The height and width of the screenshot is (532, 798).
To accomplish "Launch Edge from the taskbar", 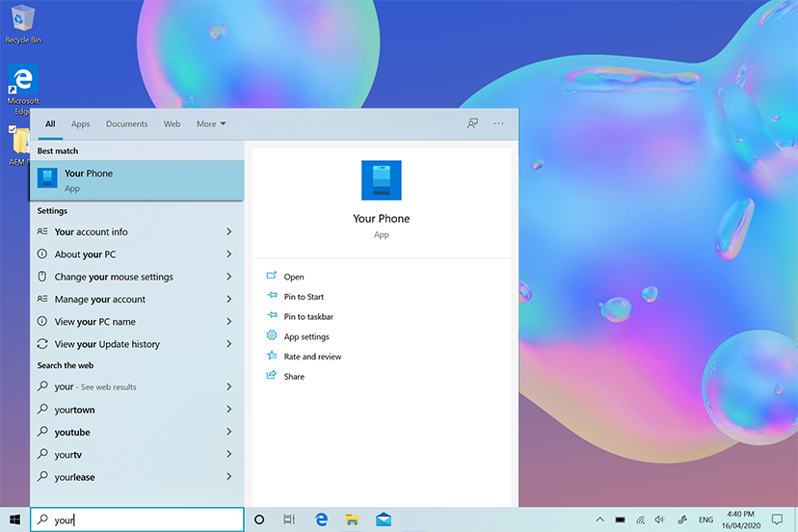I will pyautogui.click(x=321, y=519).
